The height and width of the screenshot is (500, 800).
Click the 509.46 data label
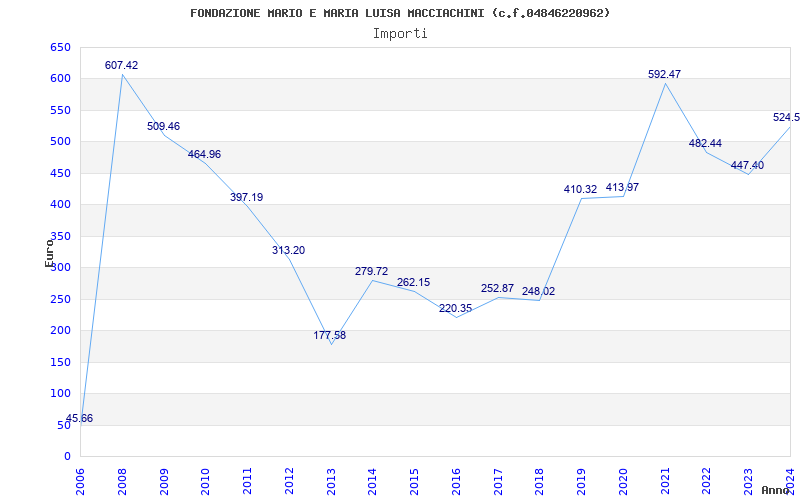click(163, 127)
